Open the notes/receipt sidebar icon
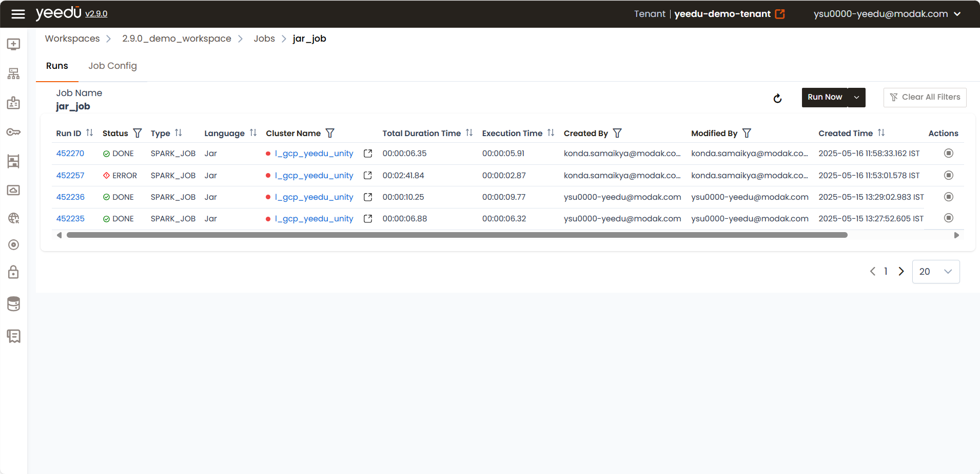The width and height of the screenshot is (980, 474). pos(14,336)
